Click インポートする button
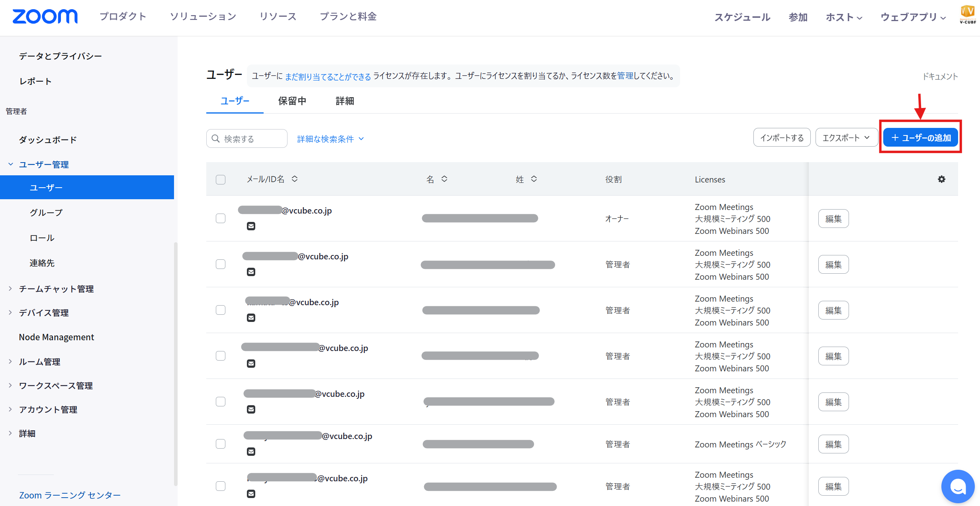This screenshot has height=506, width=980. point(782,137)
